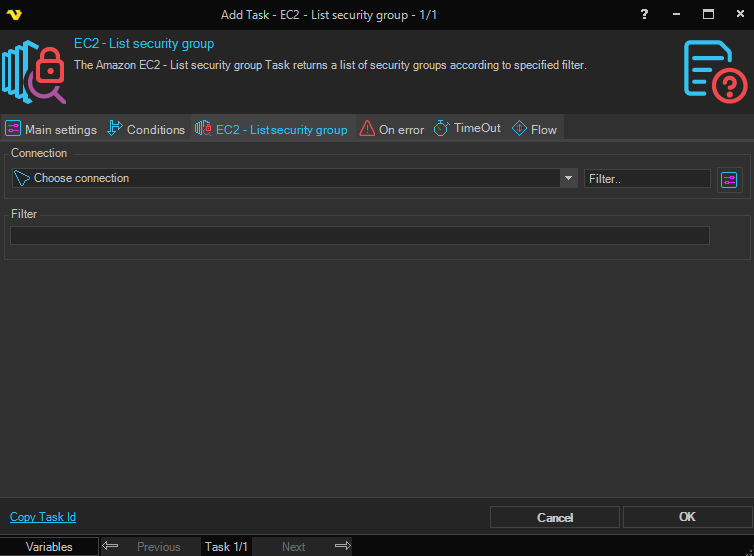Viewport: 754px width, 556px height.
Task: Expand the Choose connection dropdown arrow
Action: click(x=569, y=178)
